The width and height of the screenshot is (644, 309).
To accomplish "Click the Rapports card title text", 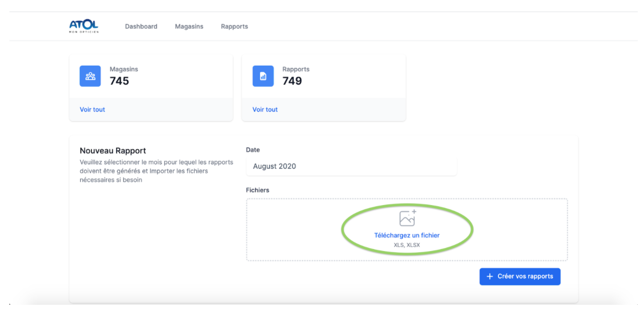I will (296, 69).
